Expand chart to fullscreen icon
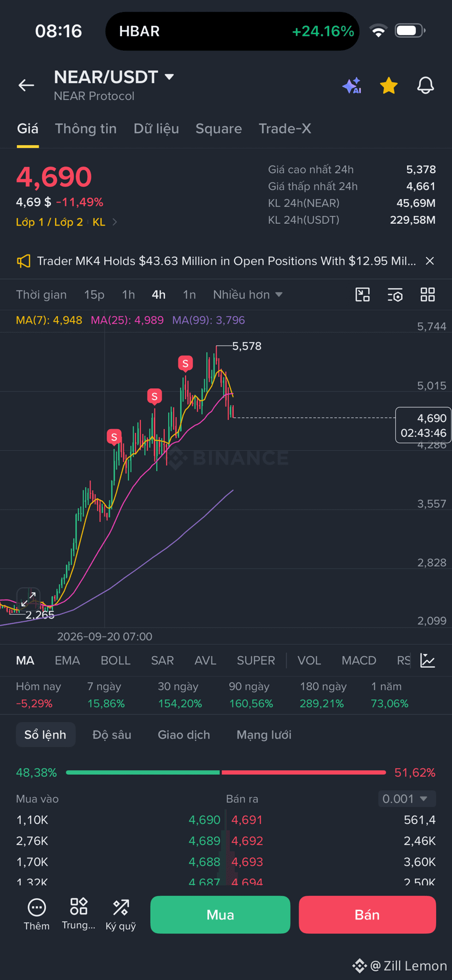 click(28, 599)
